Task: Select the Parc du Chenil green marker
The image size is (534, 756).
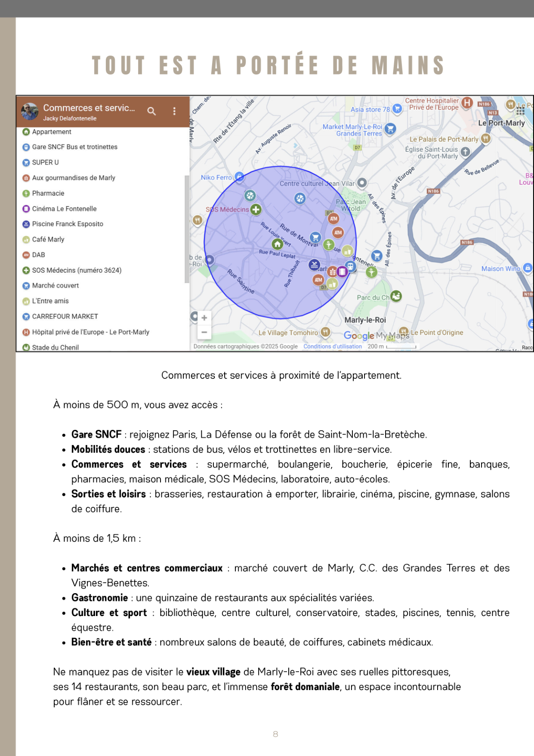Action: click(396, 296)
